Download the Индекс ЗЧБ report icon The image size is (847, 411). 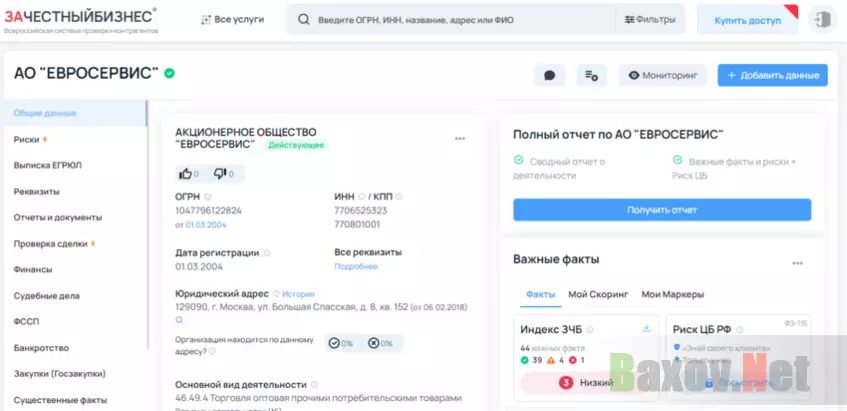pyautogui.click(x=647, y=328)
